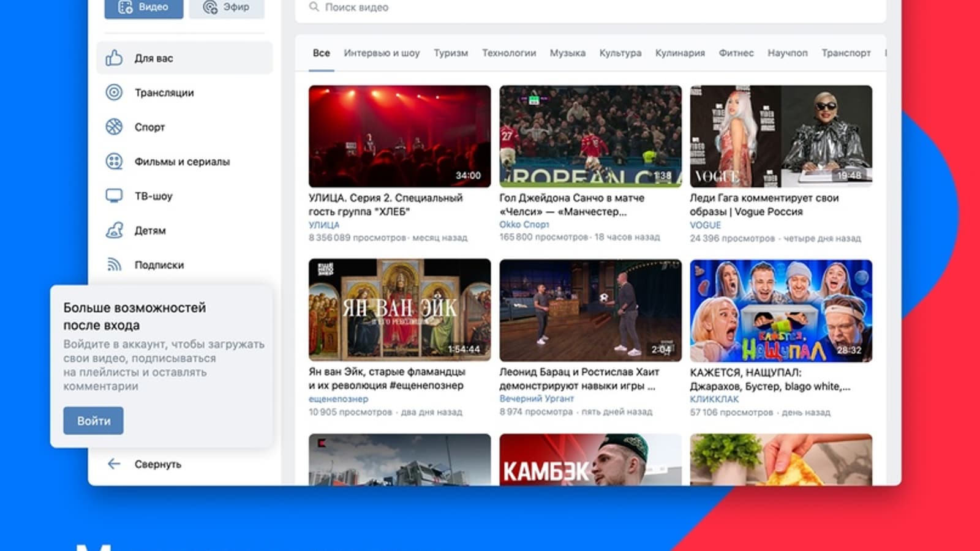The image size is (980, 551).
Task: Switch to the Туризм tab
Action: click(451, 53)
